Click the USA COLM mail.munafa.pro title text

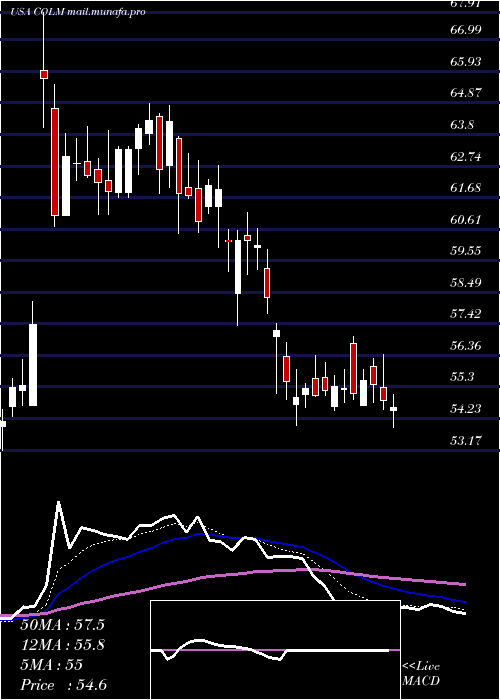(x=79, y=12)
